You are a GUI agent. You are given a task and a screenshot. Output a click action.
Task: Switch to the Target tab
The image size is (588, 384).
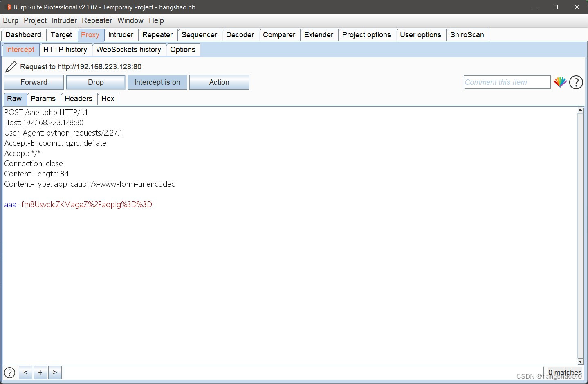point(61,35)
